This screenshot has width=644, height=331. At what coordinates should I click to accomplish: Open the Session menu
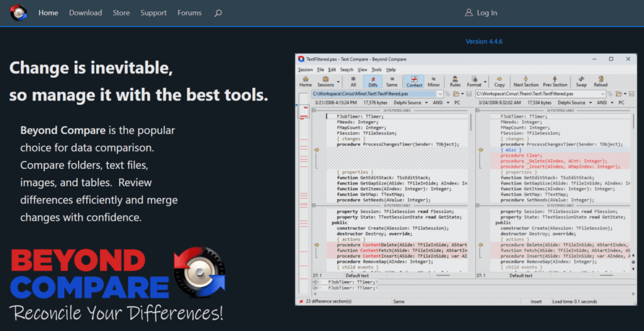305,70
